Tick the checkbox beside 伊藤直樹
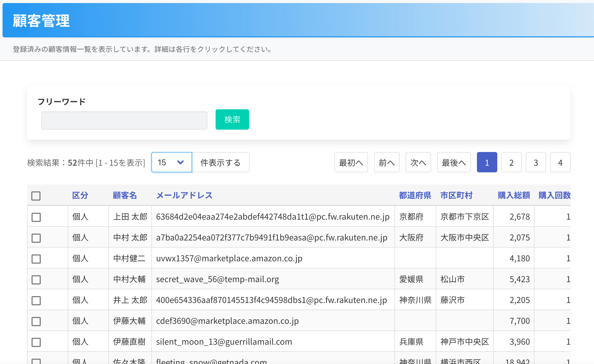The height and width of the screenshot is (364, 594). (36, 342)
